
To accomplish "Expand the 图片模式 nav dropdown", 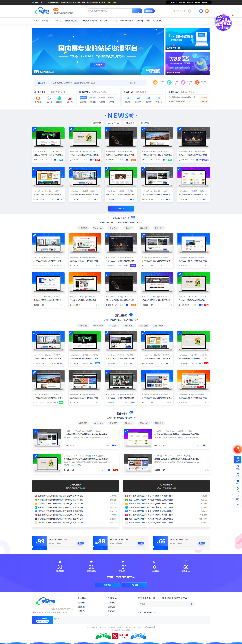I will (x=47, y=21).
